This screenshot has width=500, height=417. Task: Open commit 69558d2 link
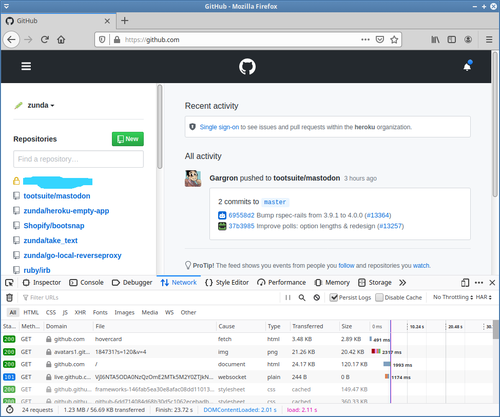tap(241, 215)
